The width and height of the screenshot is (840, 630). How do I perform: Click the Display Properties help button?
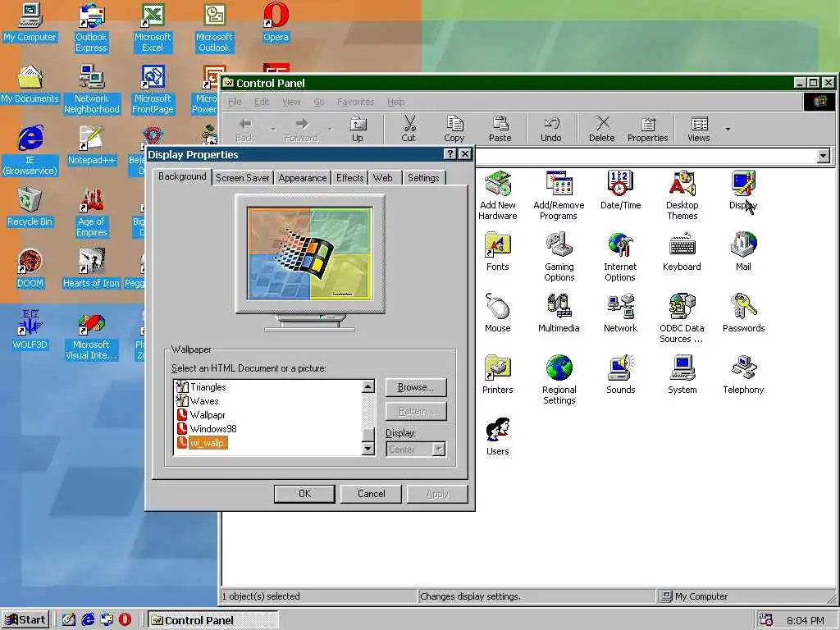click(x=450, y=154)
